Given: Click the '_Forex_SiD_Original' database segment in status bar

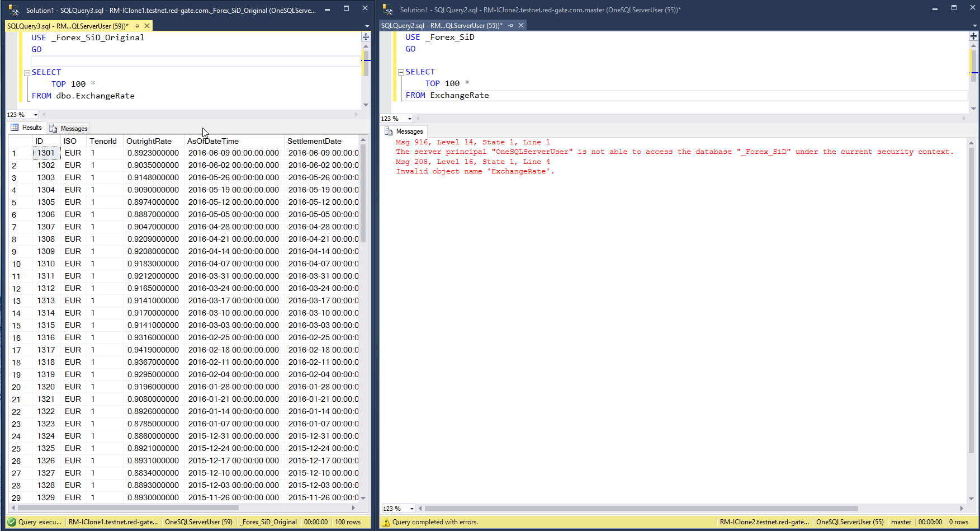Looking at the screenshot, I should pyautogui.click(x=268, y=521).
